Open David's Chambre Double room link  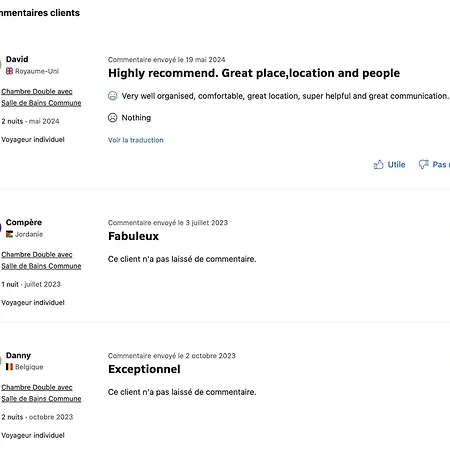[x=41, y=97]
